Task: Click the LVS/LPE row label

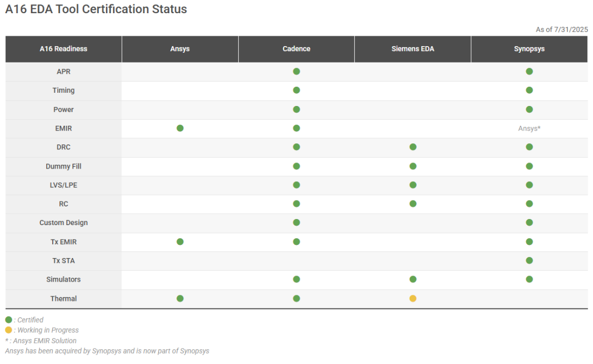Action: (x=64, y=185)
